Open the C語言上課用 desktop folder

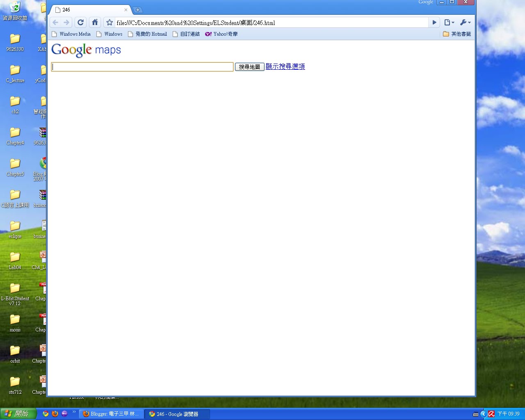(15, 198)
